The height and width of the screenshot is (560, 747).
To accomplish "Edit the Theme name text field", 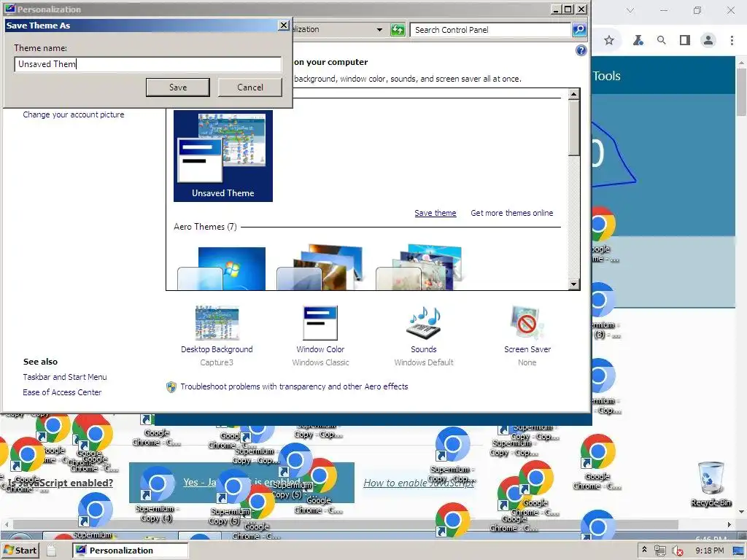I will (x=147, y=64).
